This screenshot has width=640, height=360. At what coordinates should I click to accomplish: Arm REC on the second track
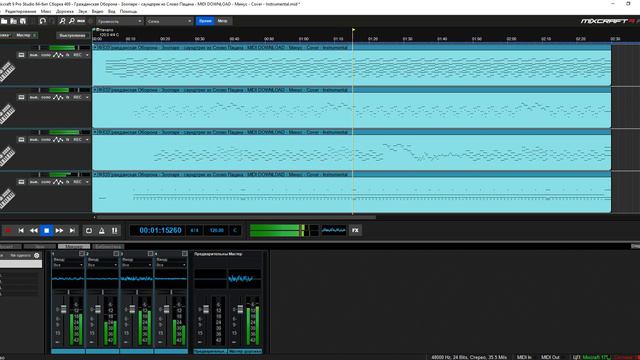[x=77, y=98]
